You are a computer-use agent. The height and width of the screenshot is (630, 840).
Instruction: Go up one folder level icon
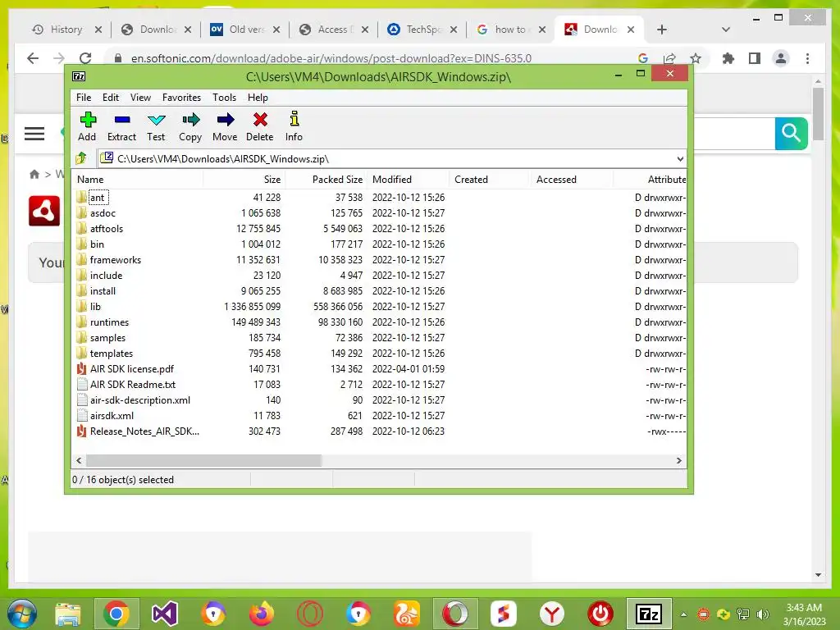pos(81,158)
